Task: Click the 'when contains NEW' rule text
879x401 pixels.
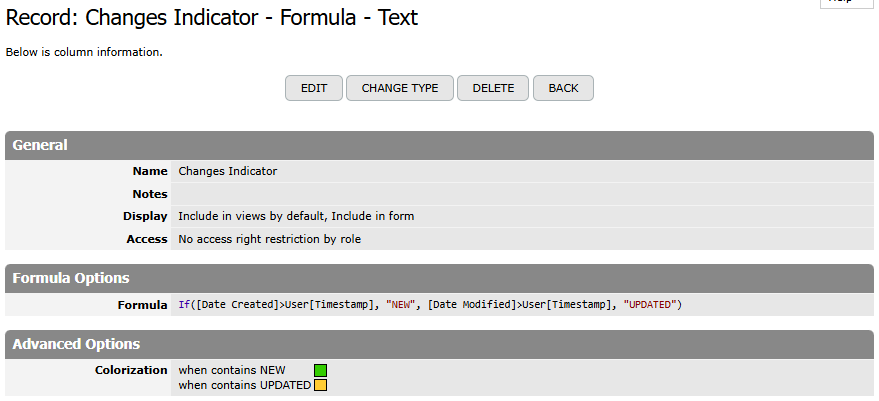Action: pyautogui.click(x=231, y=371)
